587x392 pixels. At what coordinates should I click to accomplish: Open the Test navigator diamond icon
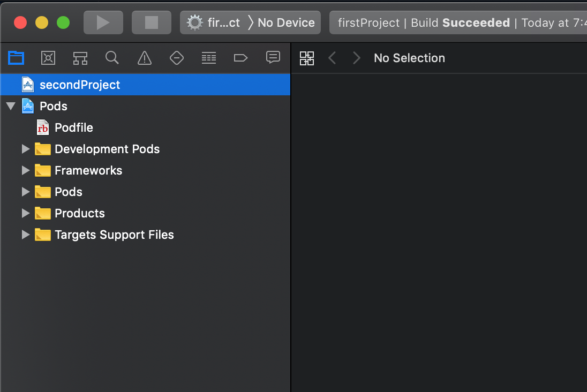[177, 58]
